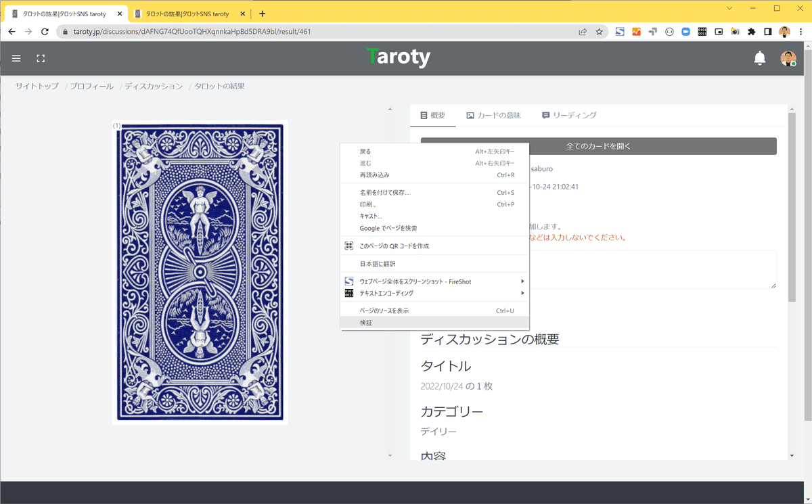Viewport: 812px width, 504px height.
Task: Open the ディスカッション breadcrumb link
Action: (x=154, y=87)
